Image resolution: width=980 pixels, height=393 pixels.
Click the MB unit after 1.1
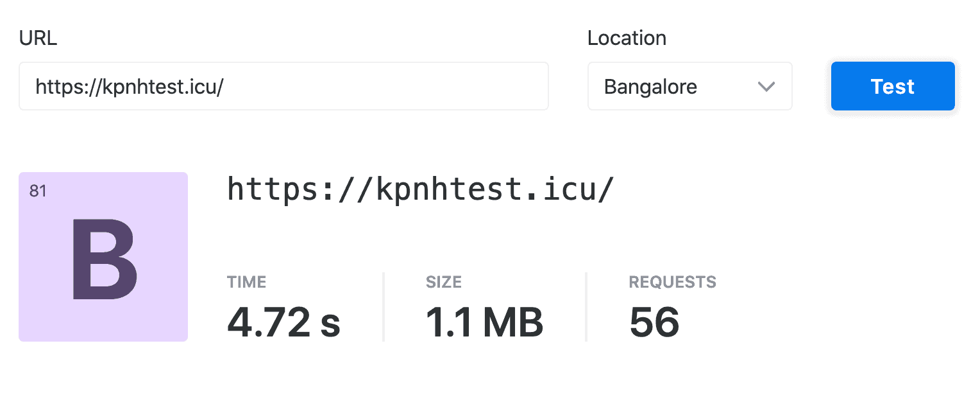click(513, 322)
